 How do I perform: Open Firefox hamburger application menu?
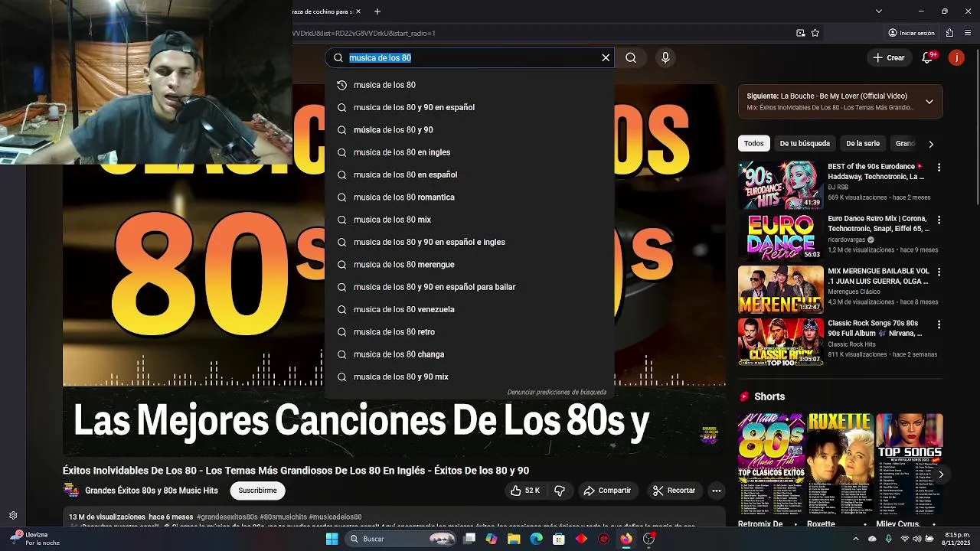[968, 33]
